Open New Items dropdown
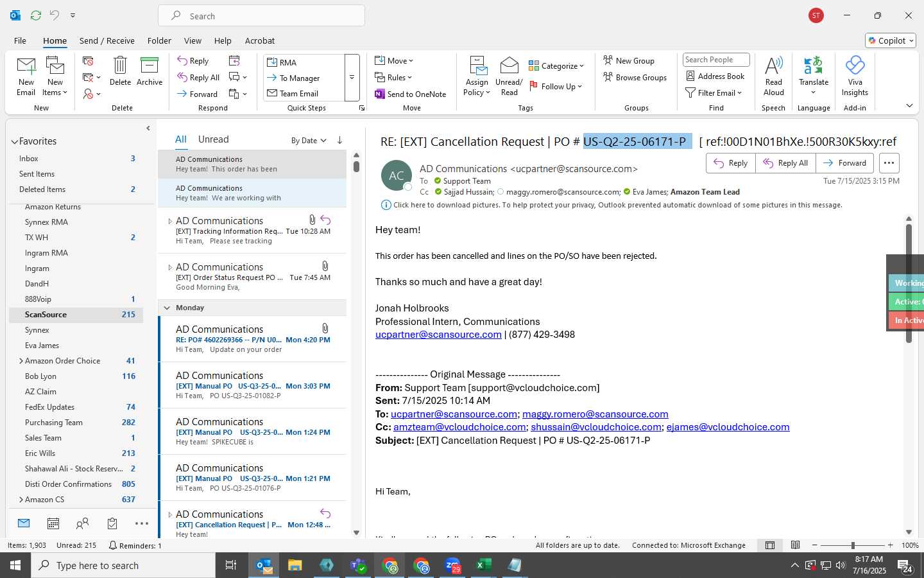This screenshot has width=924, height=578. [55, 76]
